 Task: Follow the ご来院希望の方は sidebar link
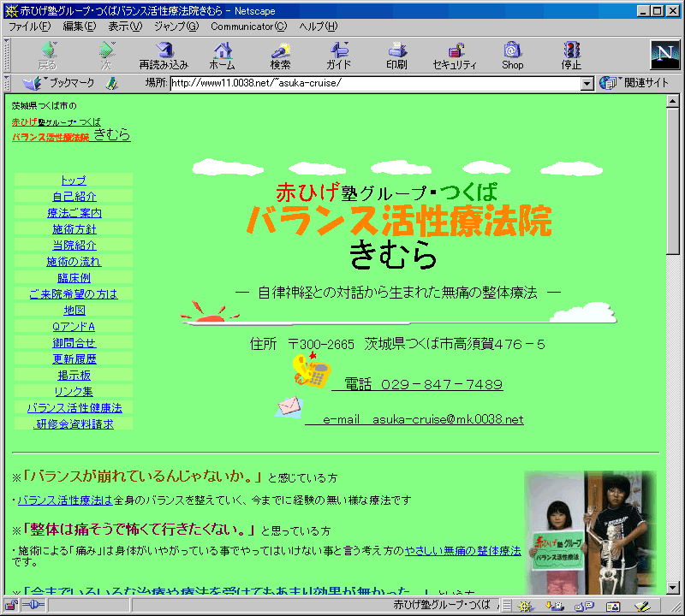click(x=74, y=293)
